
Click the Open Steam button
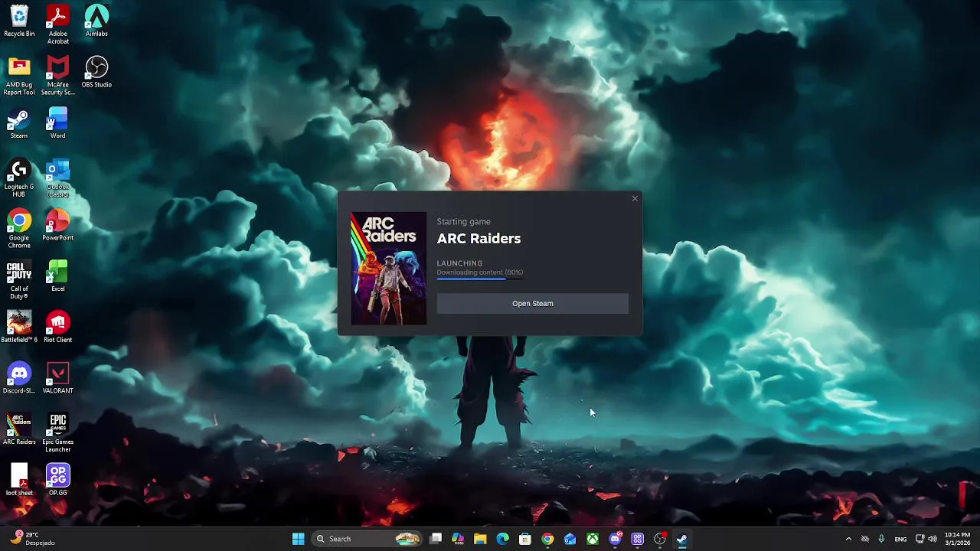(x=532, y=304)
